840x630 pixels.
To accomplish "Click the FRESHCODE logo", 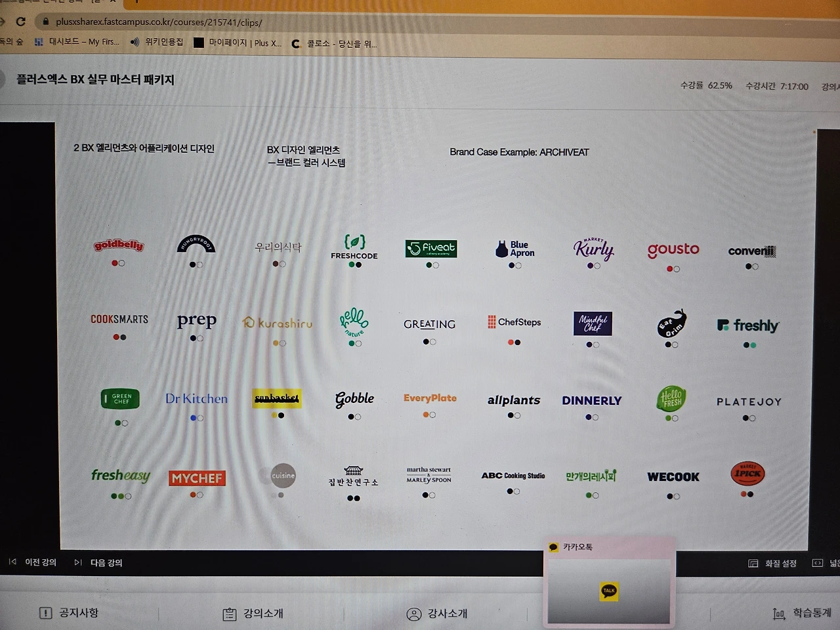I will (354, 247).
